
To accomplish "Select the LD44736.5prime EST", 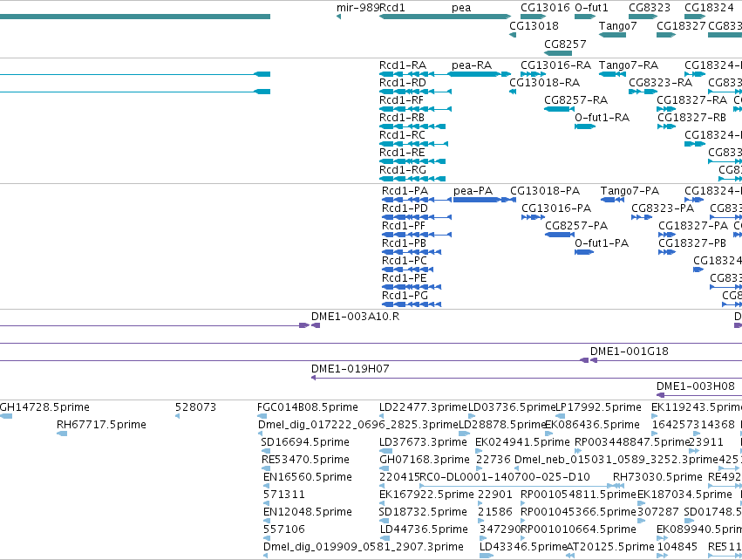I will click(x=385, y=538).
